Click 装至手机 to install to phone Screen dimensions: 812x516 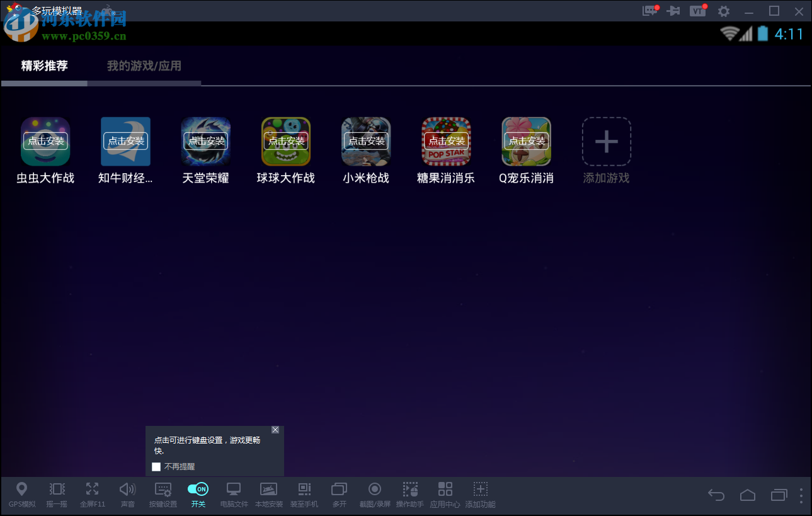coord(304,495)
